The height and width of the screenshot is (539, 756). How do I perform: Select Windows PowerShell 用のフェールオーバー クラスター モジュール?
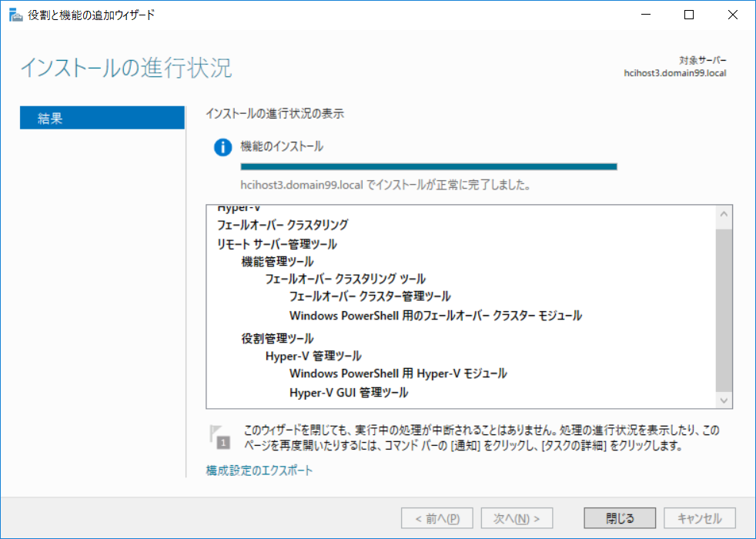[x=436, y=316]
